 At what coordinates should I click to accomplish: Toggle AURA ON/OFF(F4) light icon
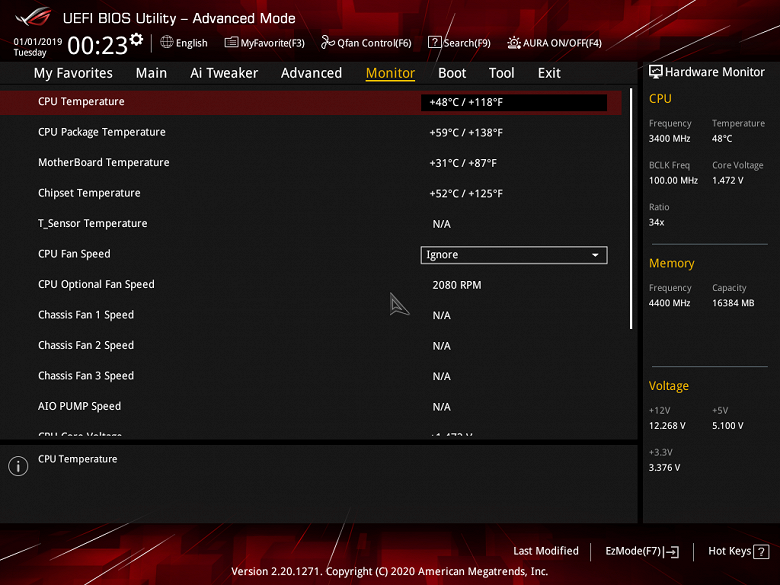[x=514, y=43]
